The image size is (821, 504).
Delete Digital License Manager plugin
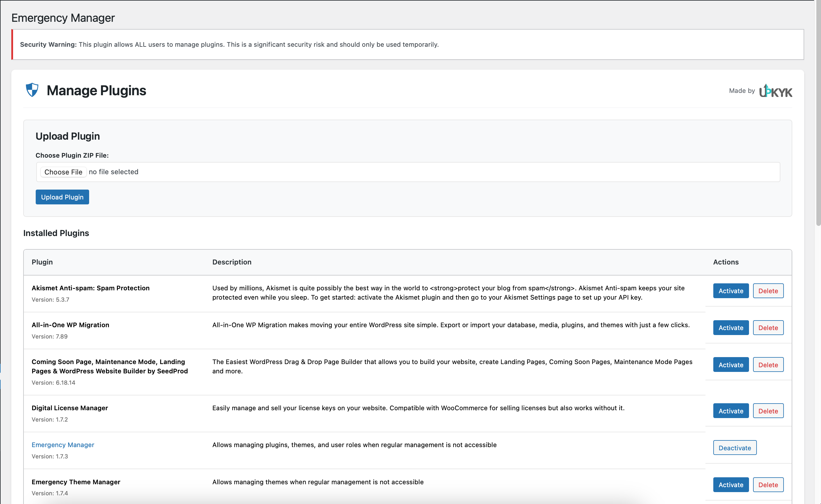click(768, 411)
